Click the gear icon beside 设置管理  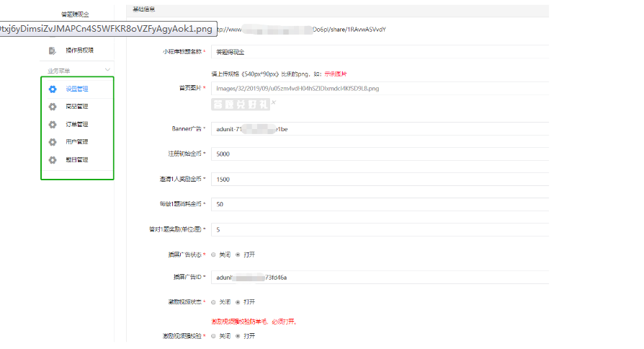53,89
